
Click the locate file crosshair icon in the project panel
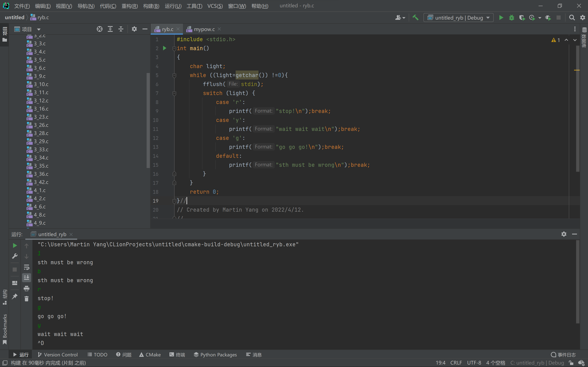click(99, 29)
